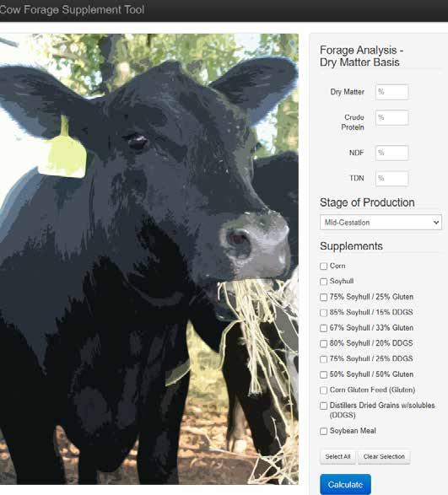
Task: Toggle 67% Soyhull / 33% Gluten option
Action: coord(323,328)
